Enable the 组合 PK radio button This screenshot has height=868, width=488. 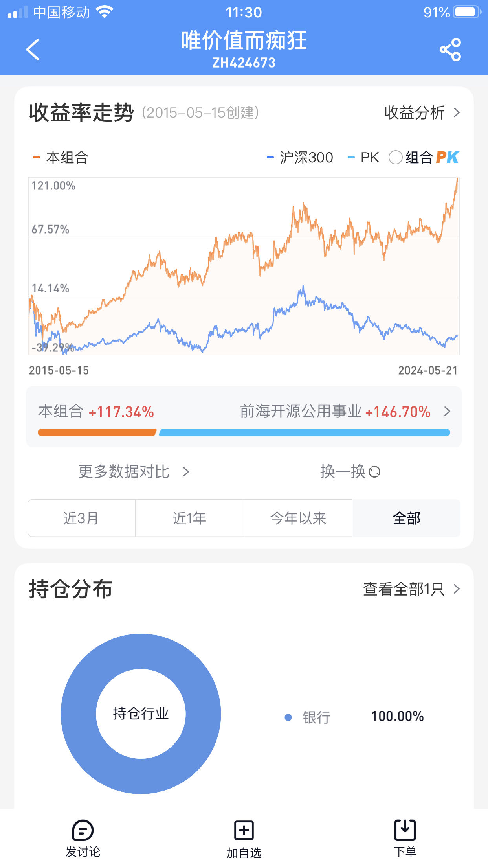point(395,158)
